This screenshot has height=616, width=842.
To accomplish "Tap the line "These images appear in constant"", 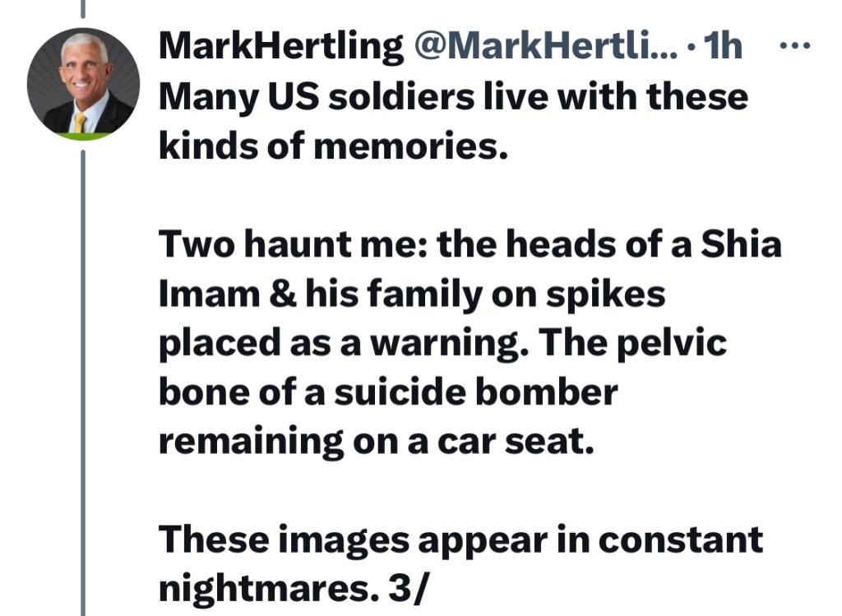I will [460, 540].
